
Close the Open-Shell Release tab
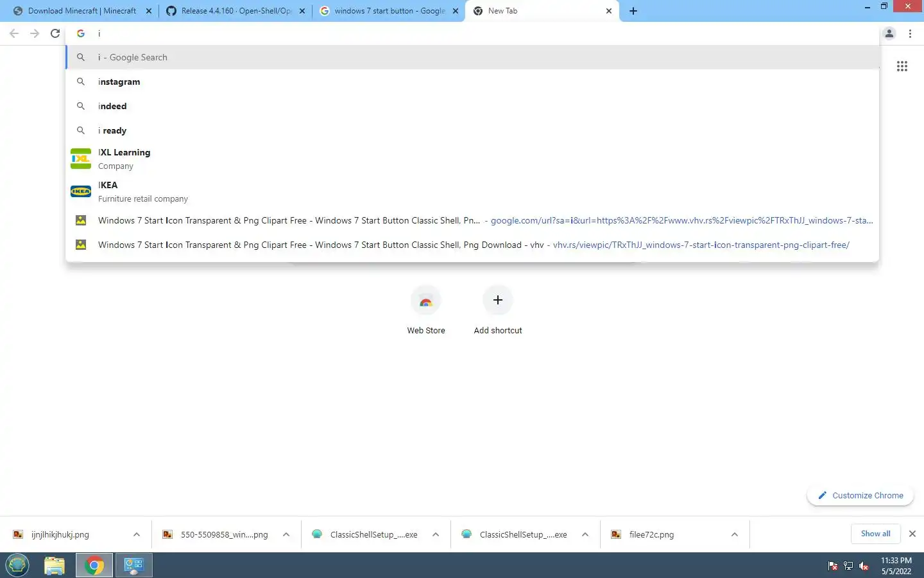tap(302, 11)
